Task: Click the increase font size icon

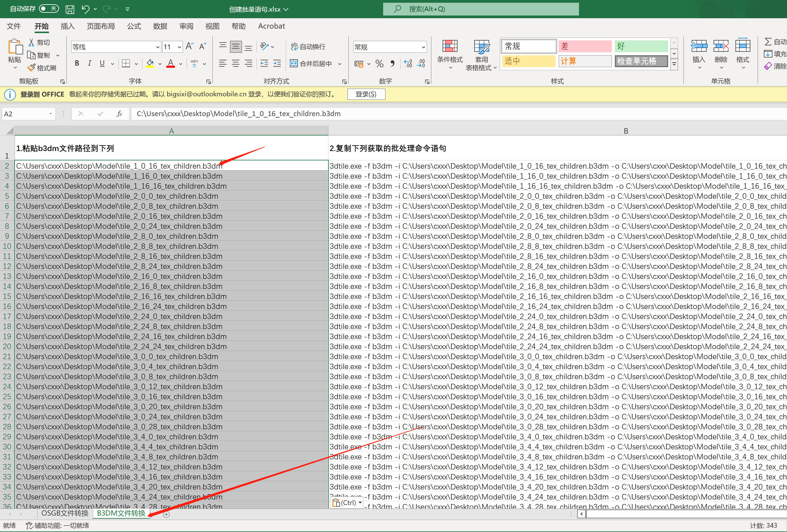Action: pyautogui.click(x=190, y=46)
